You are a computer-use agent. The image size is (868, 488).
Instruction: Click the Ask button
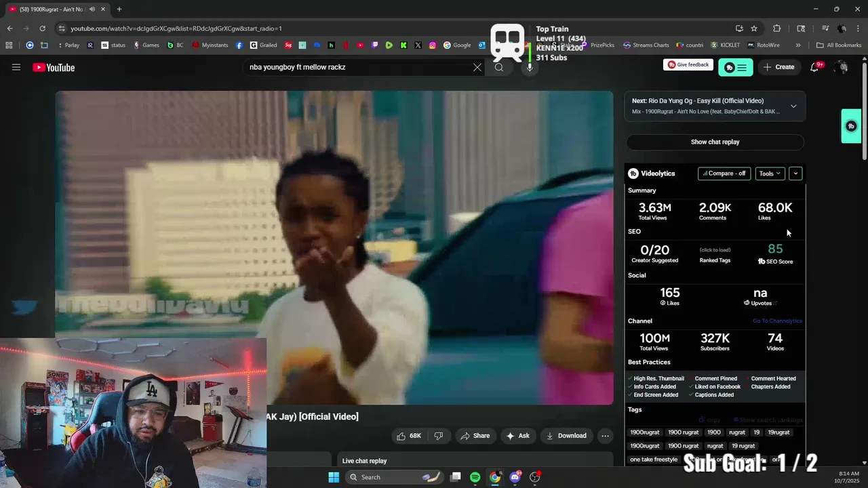coord(517,436)
